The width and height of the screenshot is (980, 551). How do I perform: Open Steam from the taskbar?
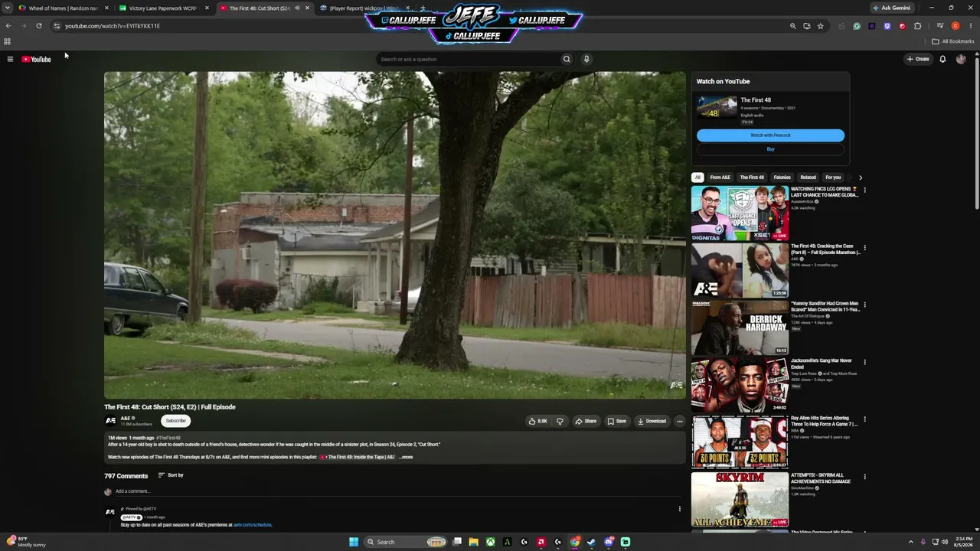(592, 542)
